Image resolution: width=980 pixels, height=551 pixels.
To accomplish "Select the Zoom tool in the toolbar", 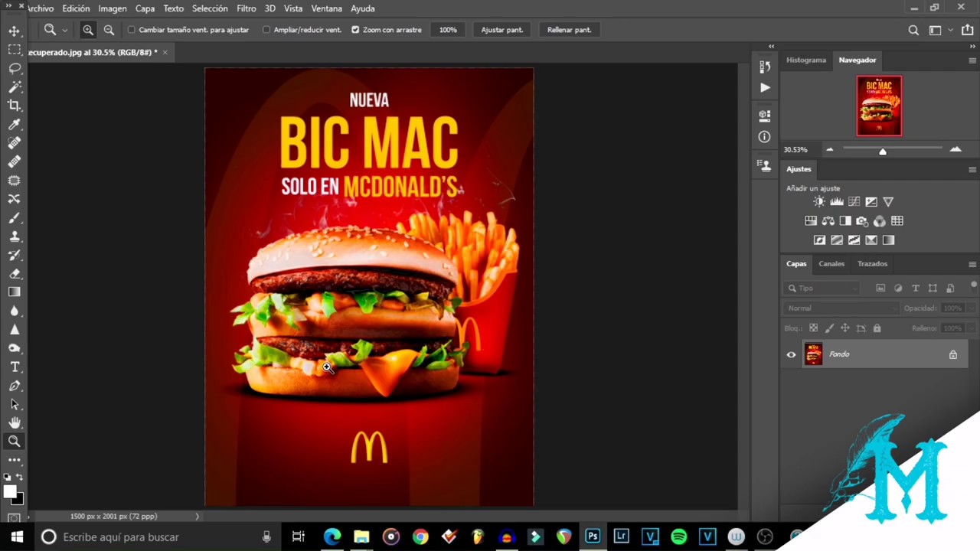I will tap(15, 442).
